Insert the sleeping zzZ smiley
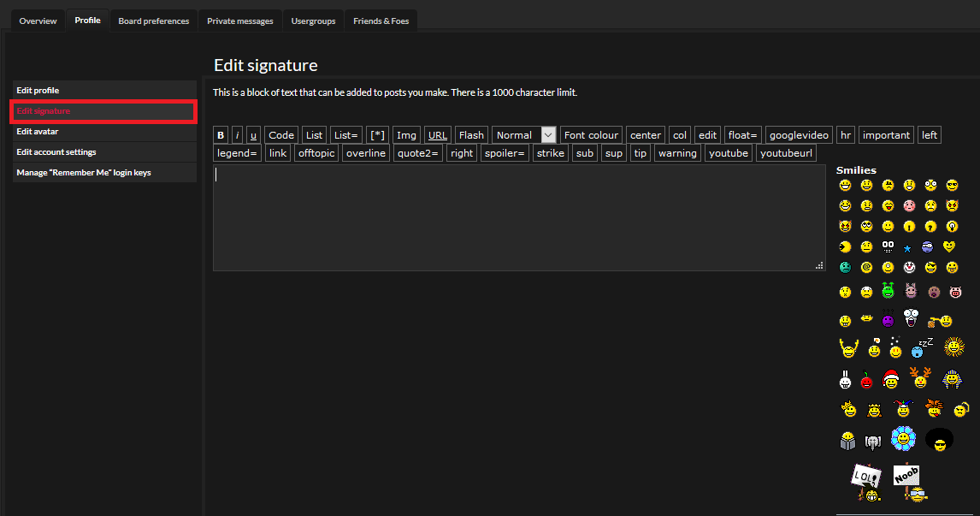This screenshot has height=516, width=980. [921, 347]
